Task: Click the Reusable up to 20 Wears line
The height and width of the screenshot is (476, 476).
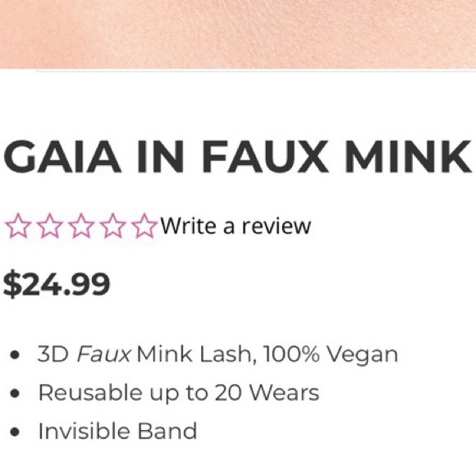Action: 179,393
